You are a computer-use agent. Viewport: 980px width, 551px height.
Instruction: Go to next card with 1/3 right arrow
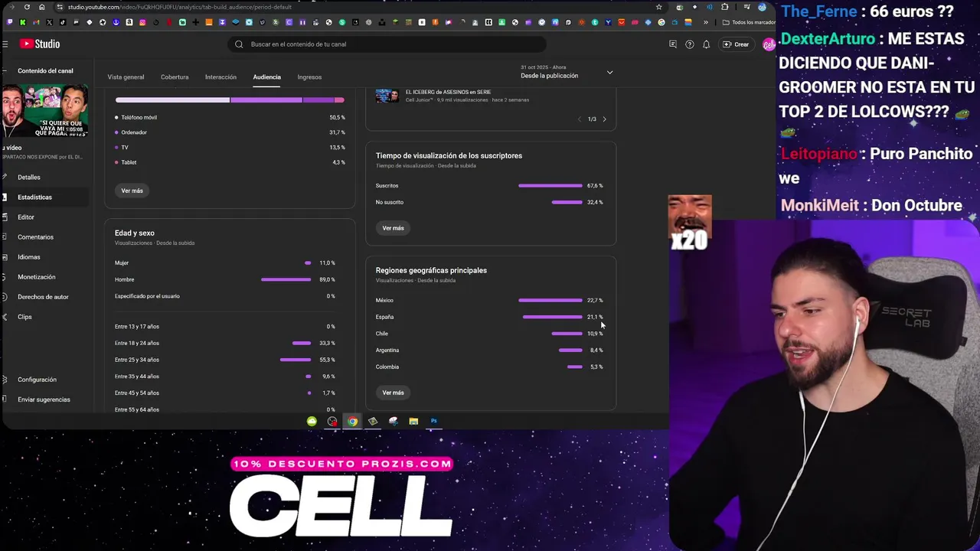pyautogui.click(x=604, y=119)
